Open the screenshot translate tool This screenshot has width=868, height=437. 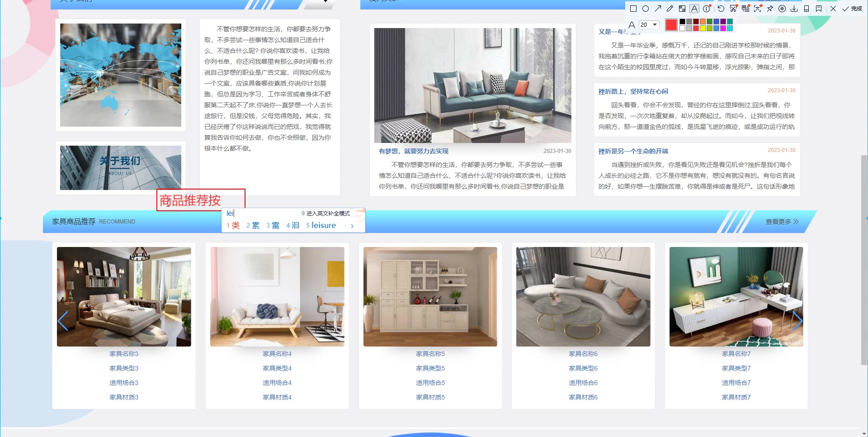click(745, 9)
